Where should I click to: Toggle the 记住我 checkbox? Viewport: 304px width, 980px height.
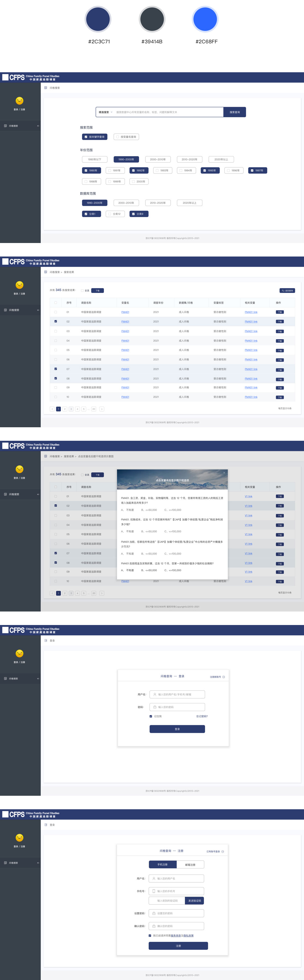(x=151, y=716)
